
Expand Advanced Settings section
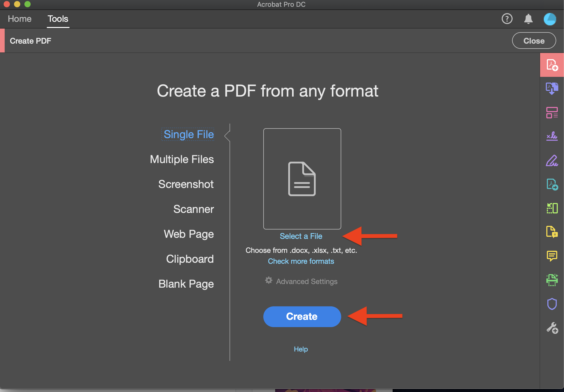[300, 281]
